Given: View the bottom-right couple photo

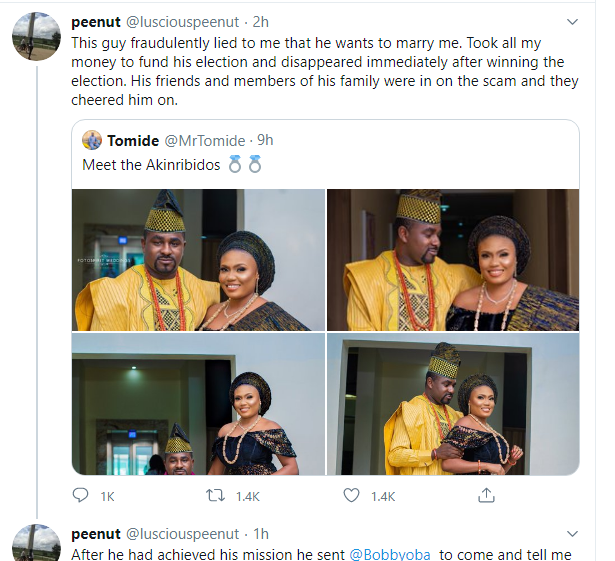Looking at the screenshot, I should coord(453,404).
